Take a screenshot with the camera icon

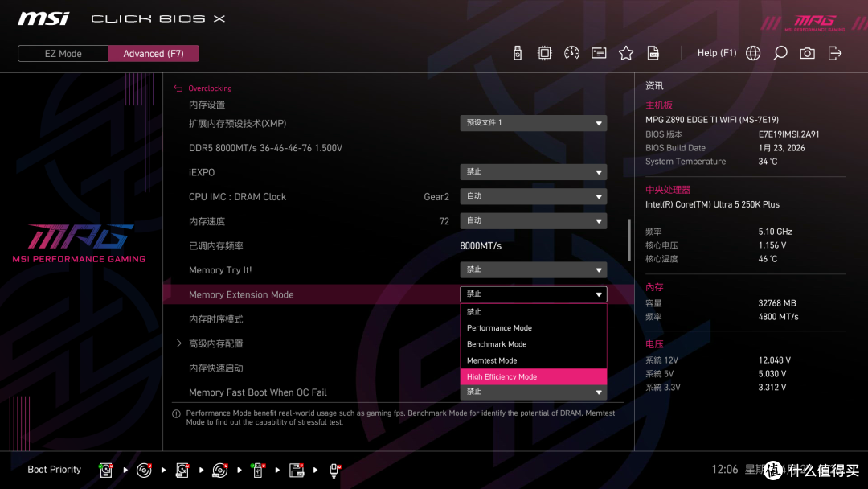(807, 53)
